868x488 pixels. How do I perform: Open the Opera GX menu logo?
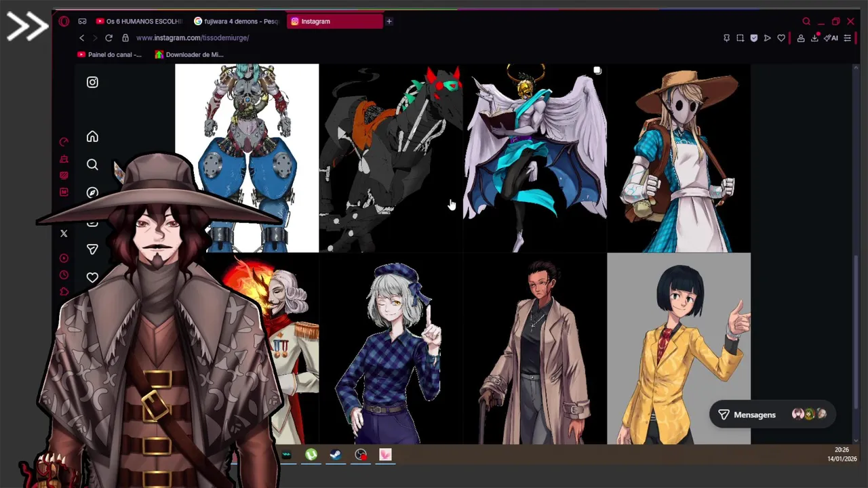pos(64,21)
